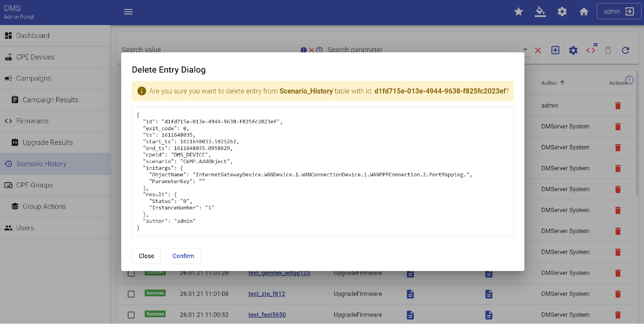The image size is (644, 324).
Task: Click the color fill icon in header
Action: pos(540,12)
